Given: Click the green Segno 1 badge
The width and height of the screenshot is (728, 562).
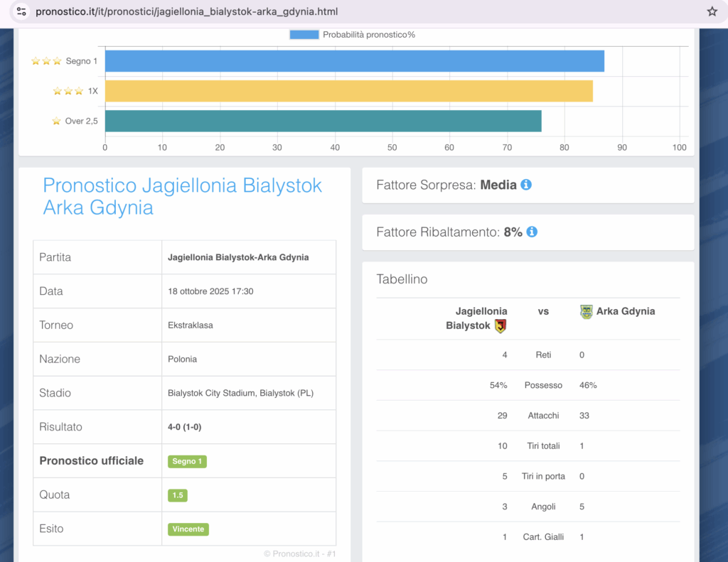Looking at the screenshot, I should (187, 461).
